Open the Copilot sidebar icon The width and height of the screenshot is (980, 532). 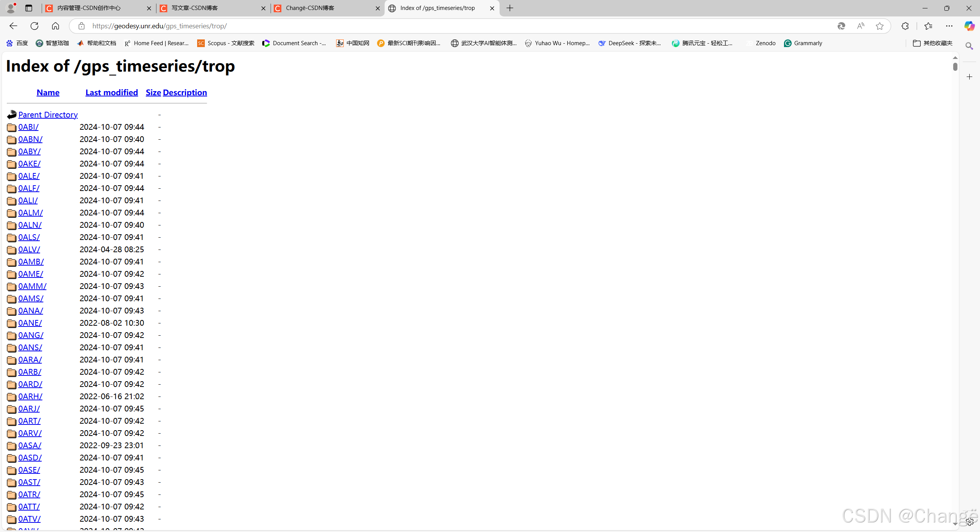coord(969,26)
